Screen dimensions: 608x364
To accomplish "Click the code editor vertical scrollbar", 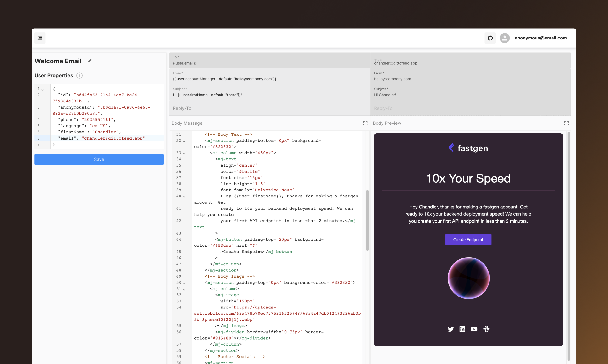I will point(367,220).
